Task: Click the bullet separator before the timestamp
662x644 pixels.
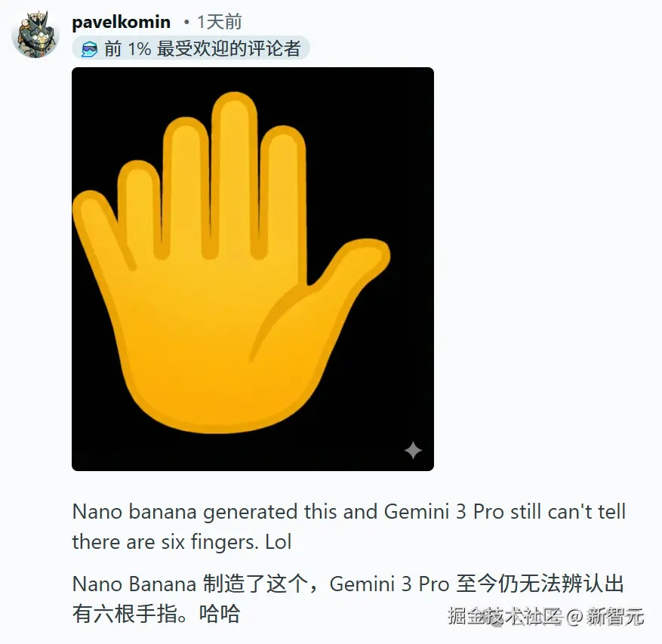Action: tap(186, 22)
